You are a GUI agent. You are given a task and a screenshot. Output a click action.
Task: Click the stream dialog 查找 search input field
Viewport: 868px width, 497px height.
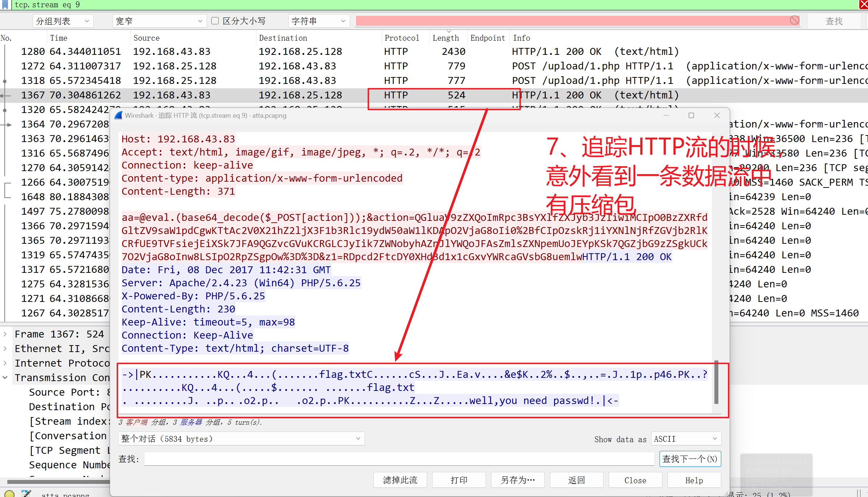tap(399, 459)
